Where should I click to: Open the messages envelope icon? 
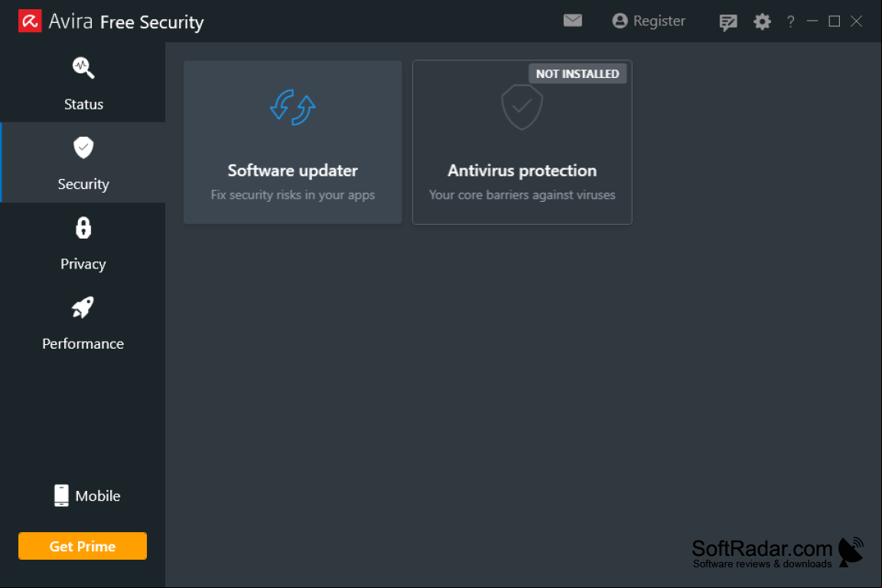[x=573, y=21]
